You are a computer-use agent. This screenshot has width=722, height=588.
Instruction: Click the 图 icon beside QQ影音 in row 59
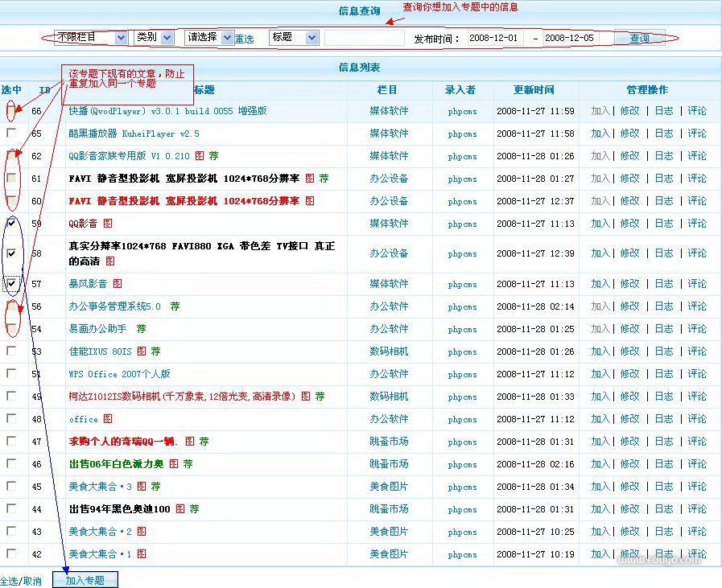click(108, 224)
